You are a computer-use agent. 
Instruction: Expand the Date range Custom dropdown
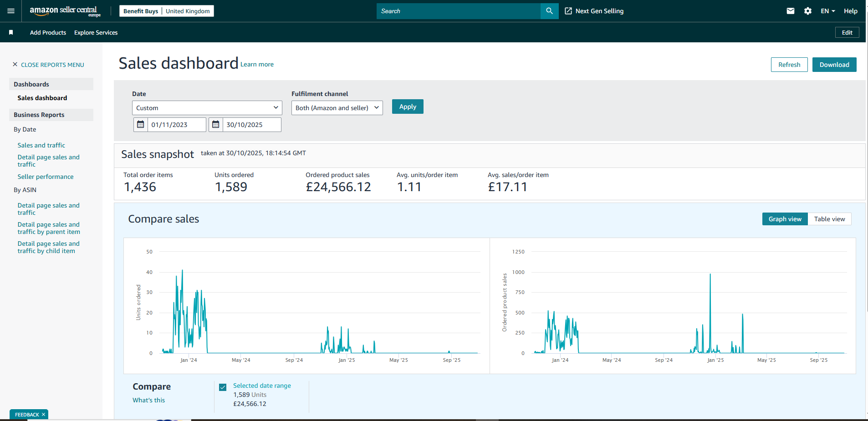pyautogui.click(x=207, y=108)
